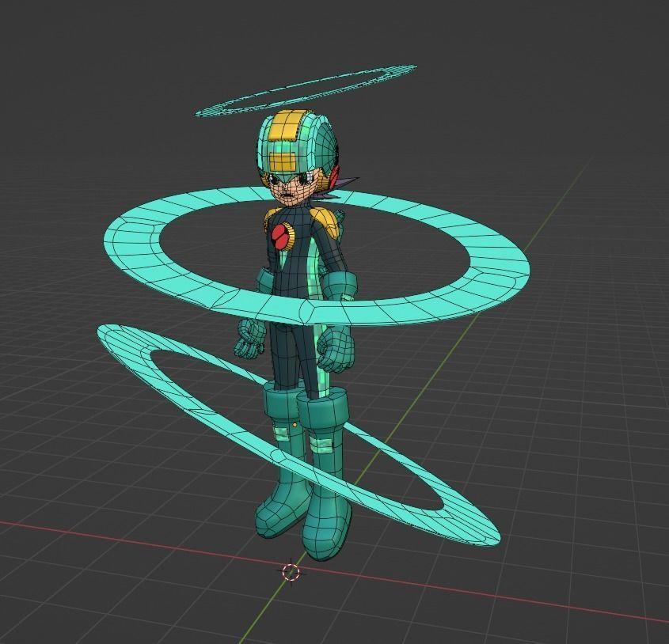Click the 3D cursor on the grid floor

[291, 571]
